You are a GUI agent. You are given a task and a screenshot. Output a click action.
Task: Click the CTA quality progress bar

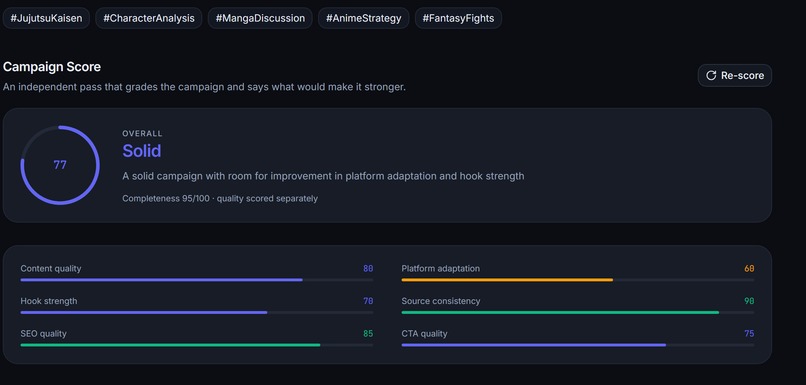pos(578,345)
